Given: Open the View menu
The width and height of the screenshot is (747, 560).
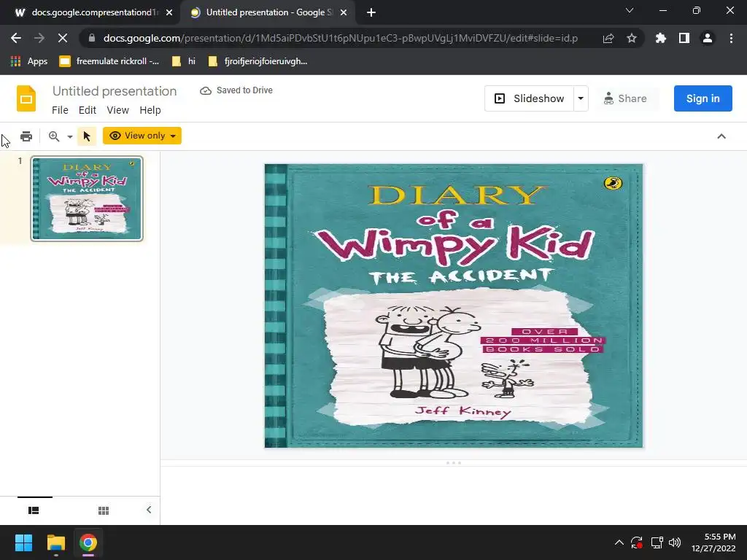Looking at the screenshot, I should point(117,110).
